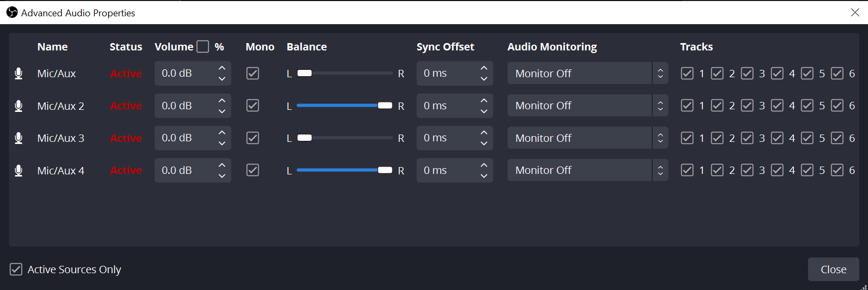Uncheck track 4 for Mic/Aux 2
This screenshot has height=290, width=868.
(x=777, y=106)
